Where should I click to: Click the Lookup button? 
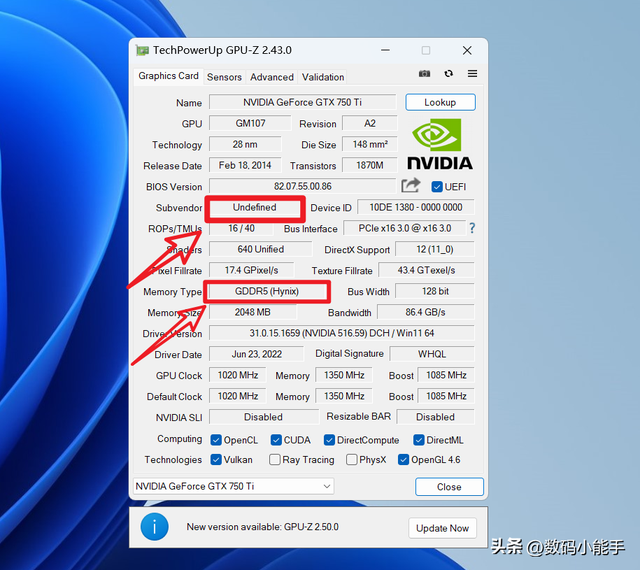[440, 102]
